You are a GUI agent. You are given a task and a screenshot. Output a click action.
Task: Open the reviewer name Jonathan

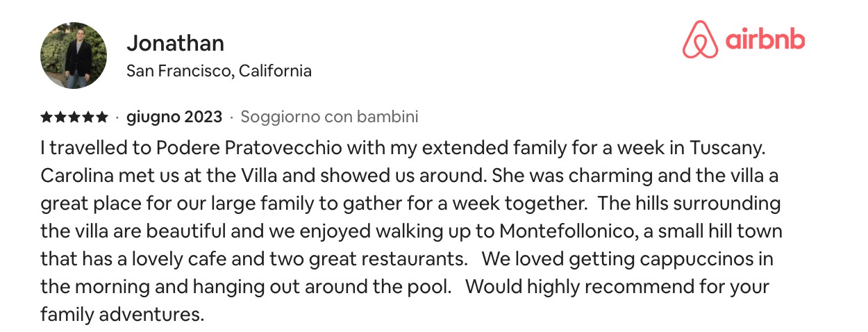(x=175, y=43)
